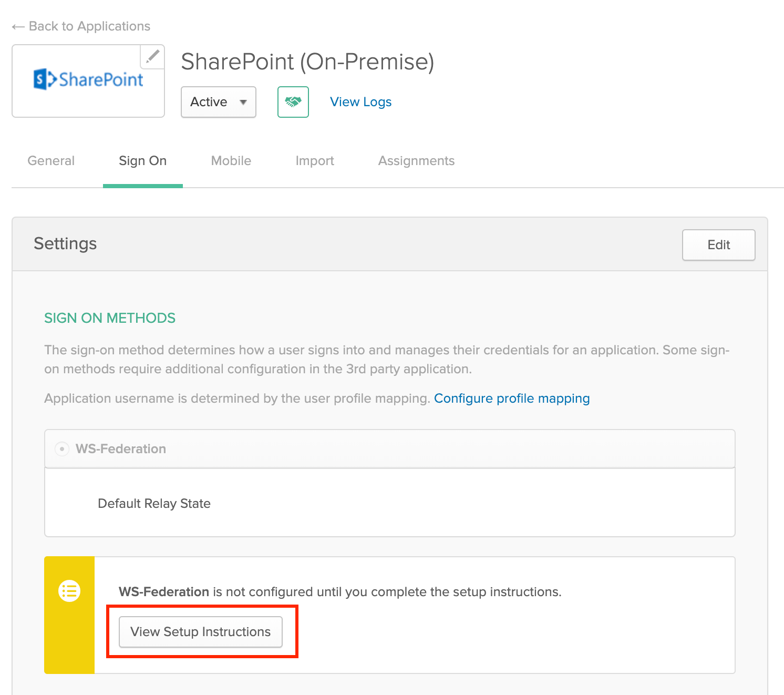
Task: Switch to the General tab
Action: coord(51,161)
